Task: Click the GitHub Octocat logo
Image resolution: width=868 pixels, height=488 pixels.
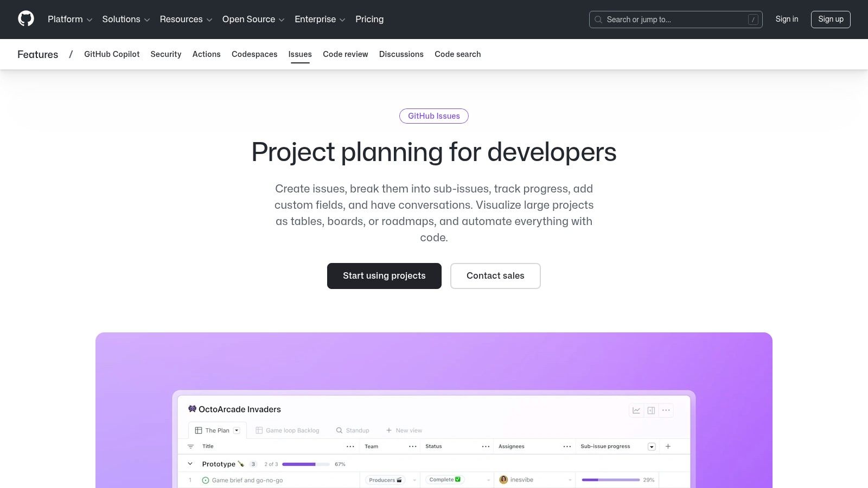Action: click(25, 19)
